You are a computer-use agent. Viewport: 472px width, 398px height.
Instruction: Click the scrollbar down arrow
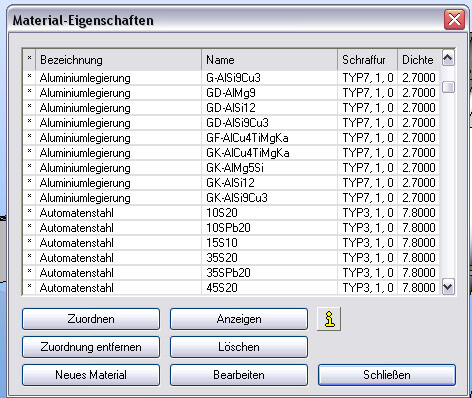pyautogui.click(x=448, y=287)
